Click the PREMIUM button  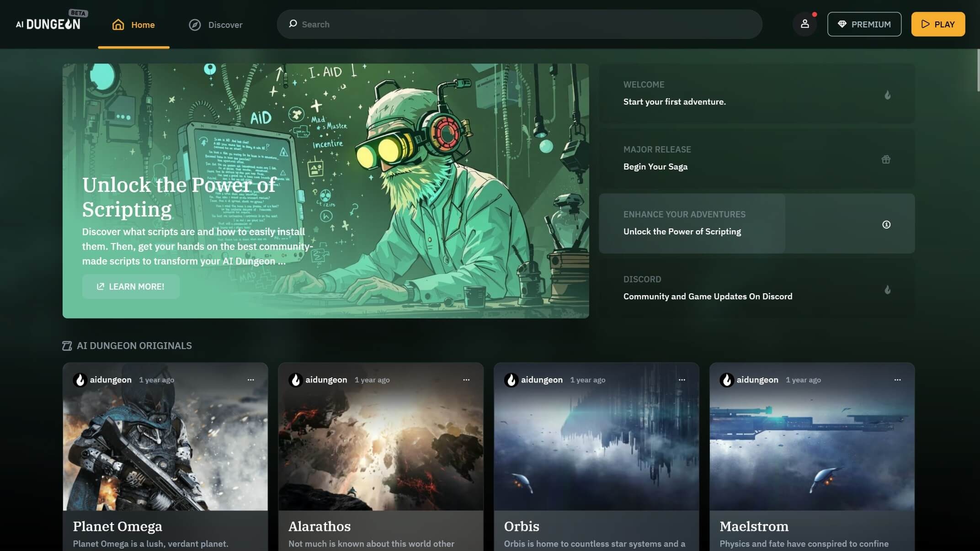[x=864, y=24]
